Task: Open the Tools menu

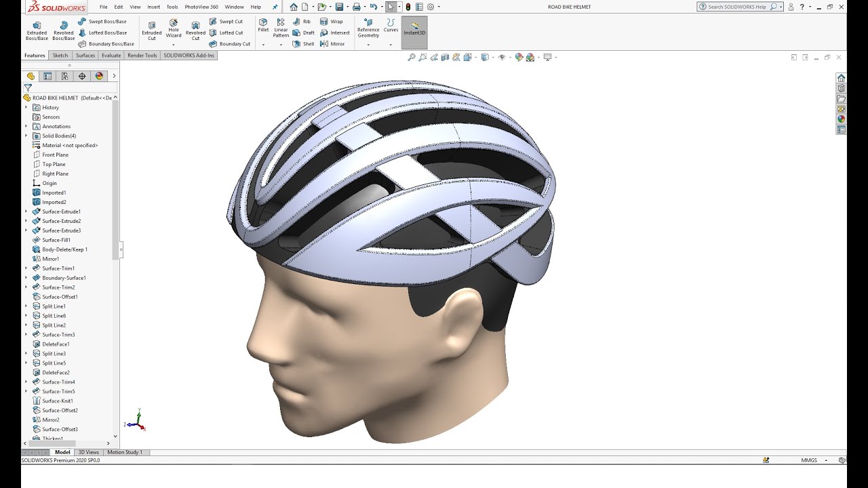Action: click(x=172, y=7)
